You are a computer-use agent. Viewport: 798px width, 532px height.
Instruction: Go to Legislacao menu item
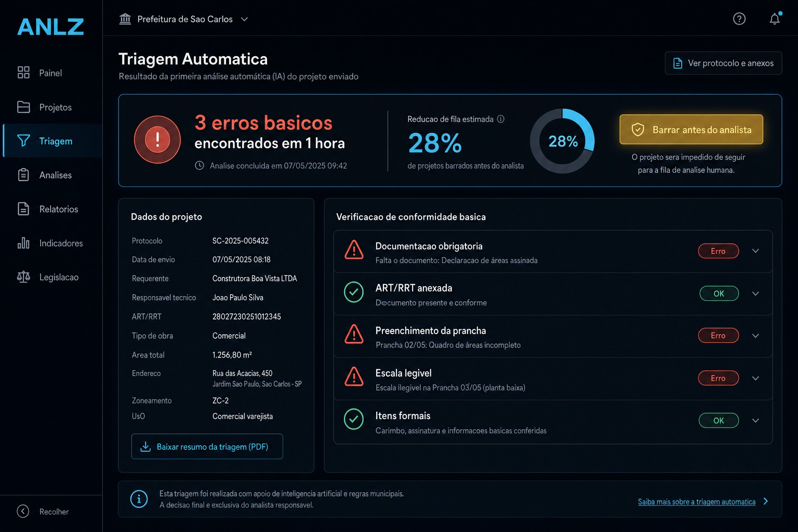pyautogui.click(x=51, y=277)
